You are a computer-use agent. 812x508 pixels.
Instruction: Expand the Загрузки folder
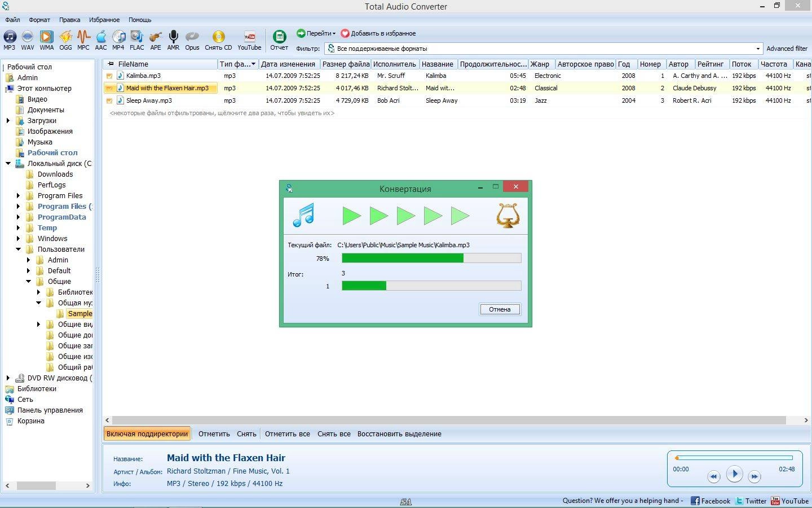(x=8, y=121)
